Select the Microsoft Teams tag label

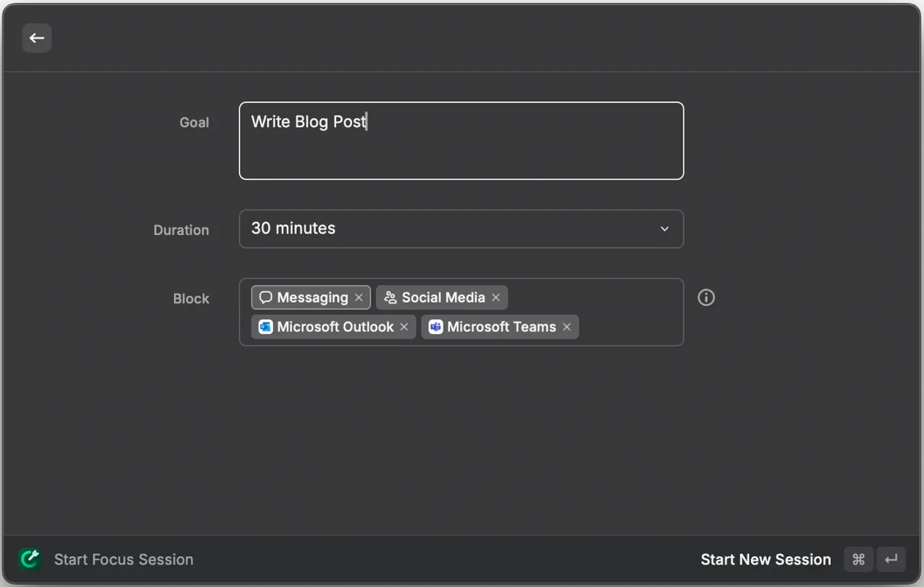pos(501,327)
